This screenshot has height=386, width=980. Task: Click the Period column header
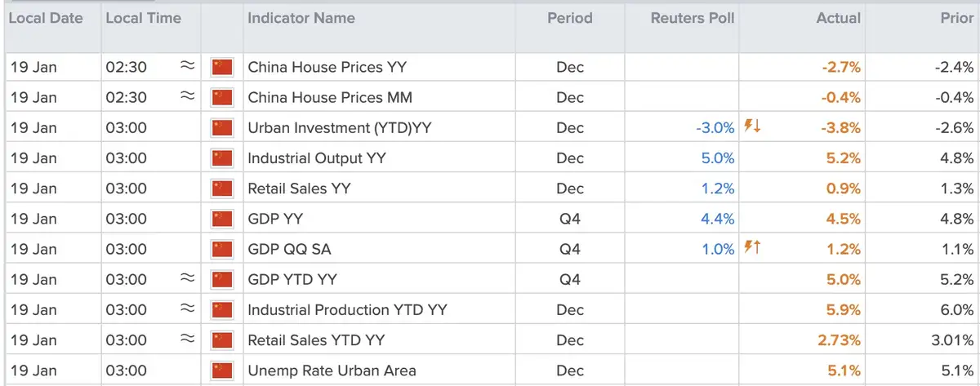(x=570, y=18)
